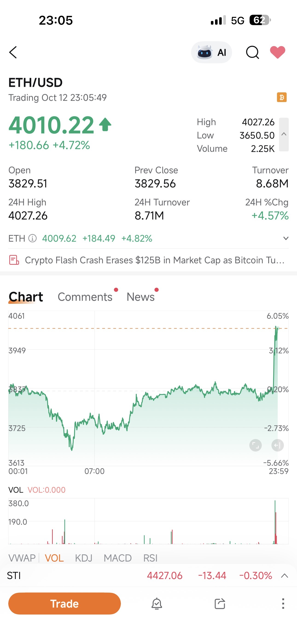Collapse the STI indicator row
This screenshot has height=644, width=297.
point(284,576)
